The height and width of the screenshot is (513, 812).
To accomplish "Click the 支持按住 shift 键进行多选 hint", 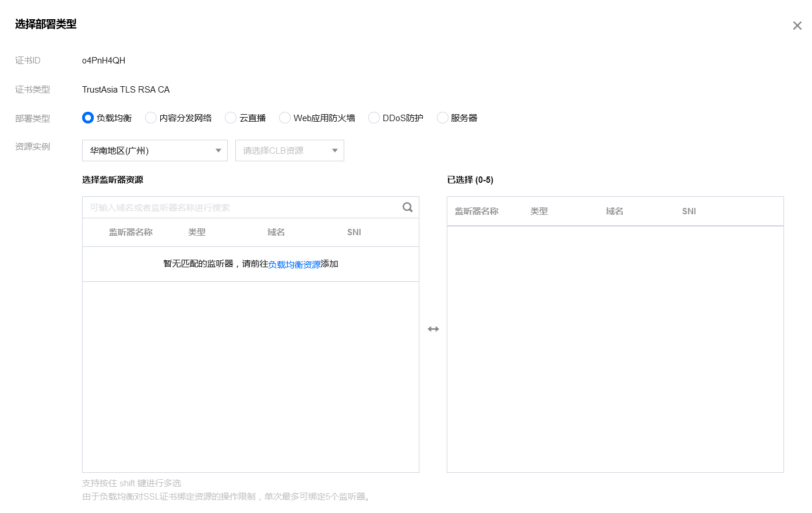I will pos(132,483).
